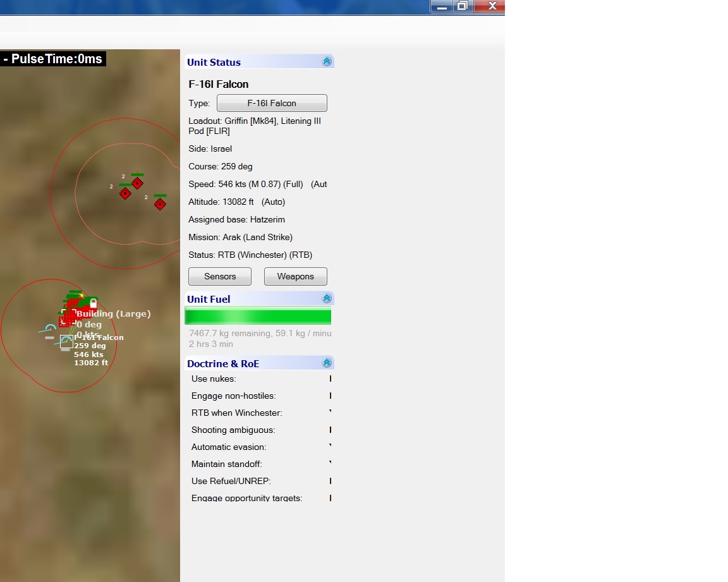Click the Use nukes doctrine label

click(214, 379)
